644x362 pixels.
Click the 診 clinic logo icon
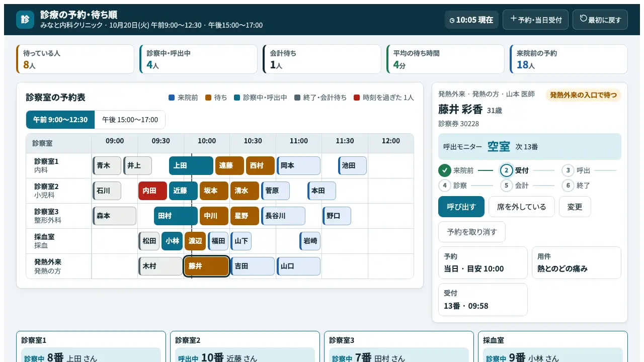25,20
